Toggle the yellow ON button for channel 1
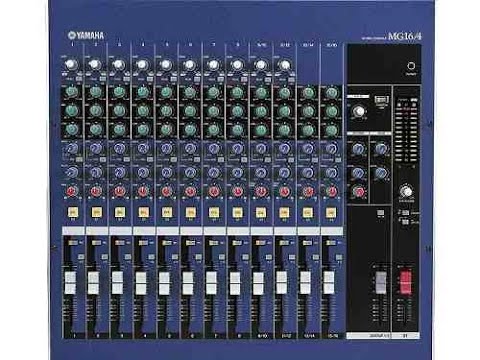The image size is (480, 360). pyautogui.click(x=73, y=212)
